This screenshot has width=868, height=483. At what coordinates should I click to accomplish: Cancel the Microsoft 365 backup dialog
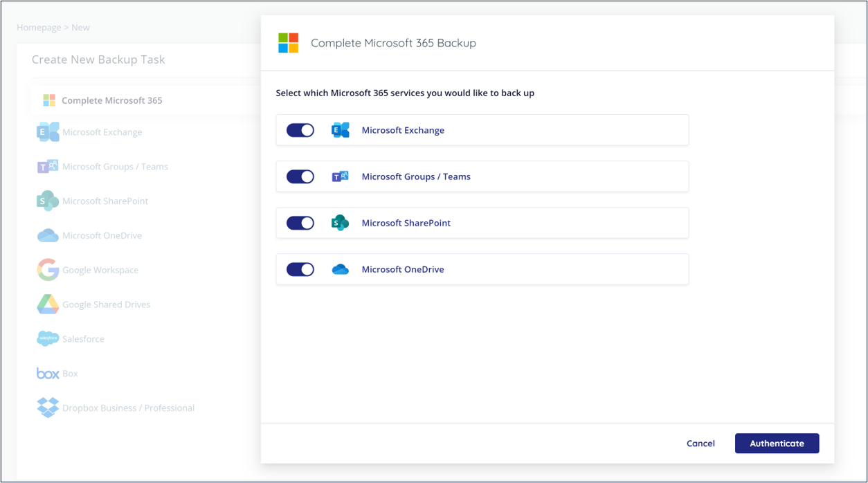click(x=700, y=444)
